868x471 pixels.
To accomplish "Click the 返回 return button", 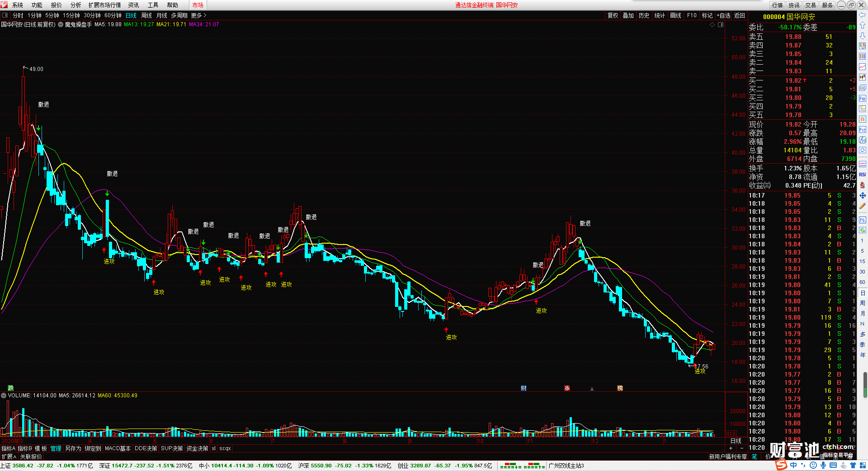I will pos(740,15).
